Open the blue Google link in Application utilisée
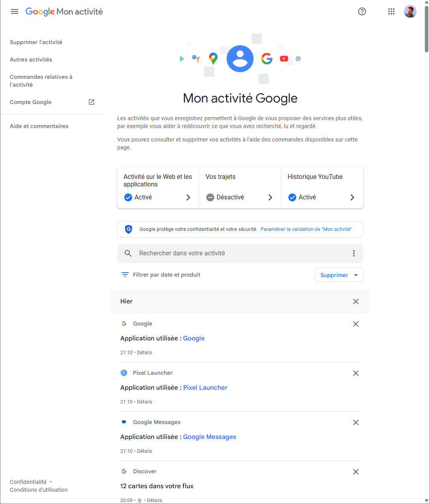Viewport: 430px width, 504px height. click(194, 338)
